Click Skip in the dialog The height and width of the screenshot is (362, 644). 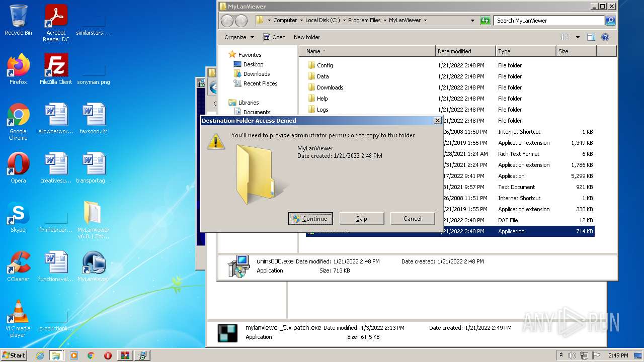[362, 219]
